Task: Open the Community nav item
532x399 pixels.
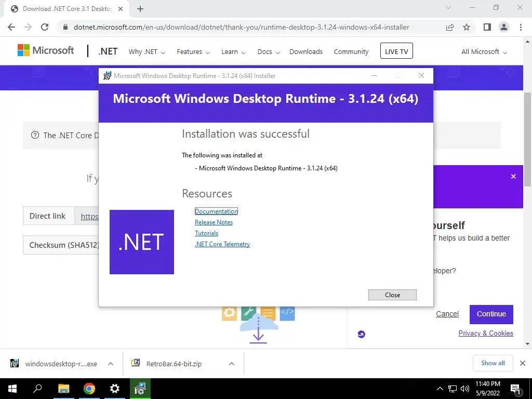Action: pyautogui.click(x=351, y=52)
